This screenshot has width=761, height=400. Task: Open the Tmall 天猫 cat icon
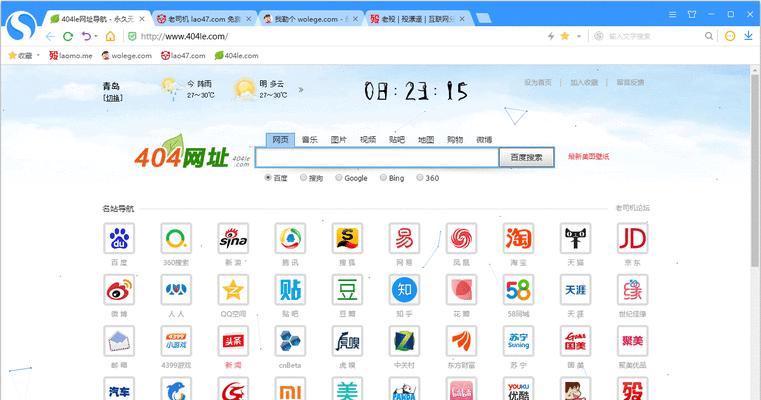pos(576,238)
